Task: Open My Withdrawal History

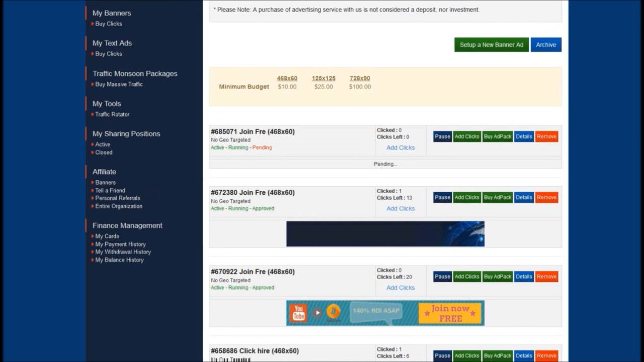Action: pos(123,252)
